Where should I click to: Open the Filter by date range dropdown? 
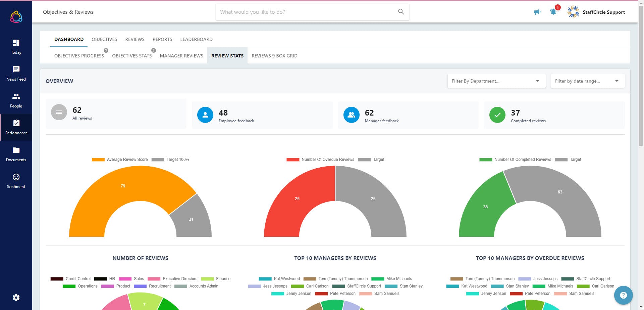588,81
